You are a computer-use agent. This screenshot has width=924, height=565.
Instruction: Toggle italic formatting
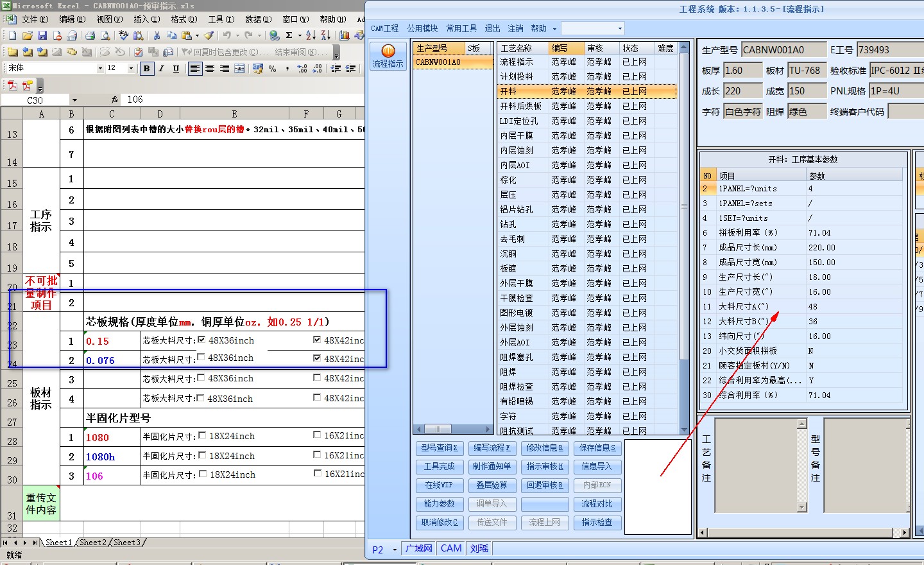click(x=162, y=68)
